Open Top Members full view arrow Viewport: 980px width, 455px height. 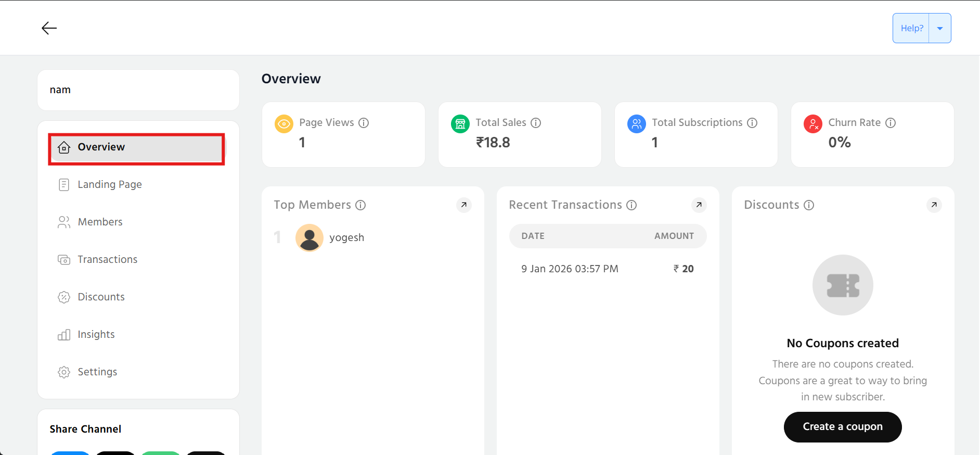tap(463, 205)
